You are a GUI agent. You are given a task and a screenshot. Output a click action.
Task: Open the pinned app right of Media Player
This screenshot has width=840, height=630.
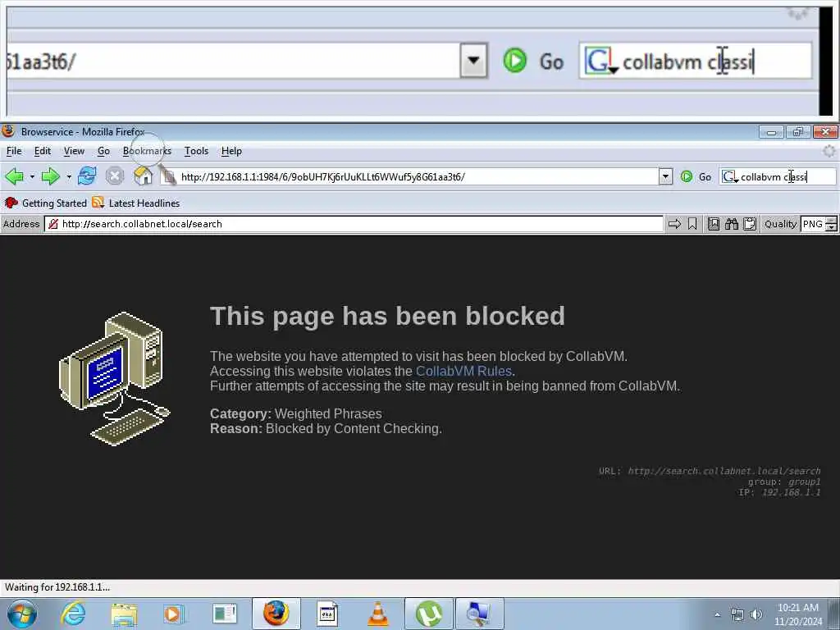[x=225, y=614]
